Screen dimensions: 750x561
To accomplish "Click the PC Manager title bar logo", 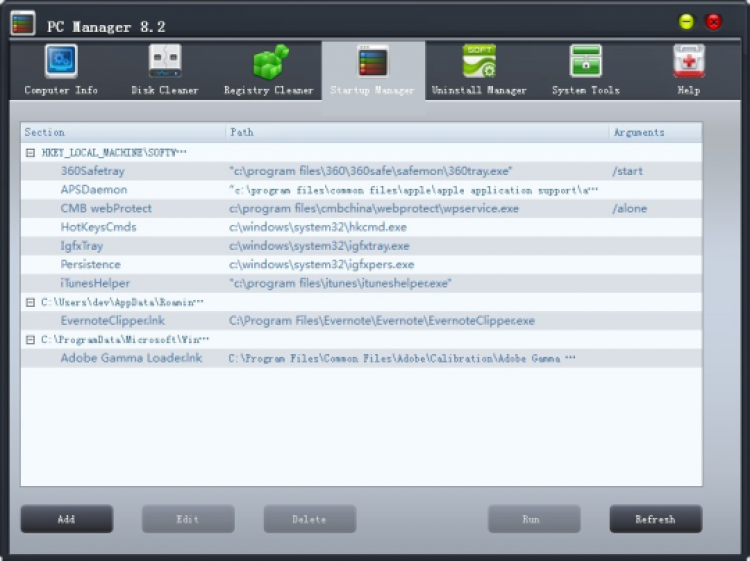I will point(23,22).
